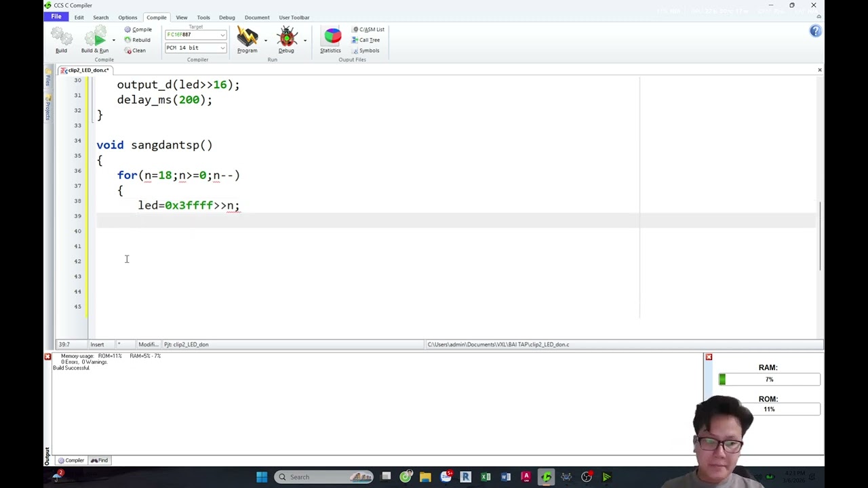Switch to the View ribbon tab
Viewport: 868px width, 488px height.
coord(182,18)
